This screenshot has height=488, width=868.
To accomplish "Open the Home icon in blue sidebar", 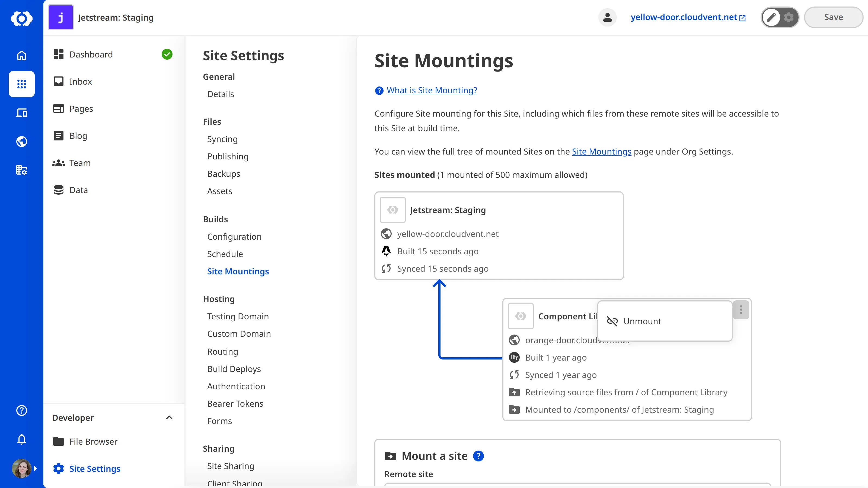I will (x=22, y=55).
